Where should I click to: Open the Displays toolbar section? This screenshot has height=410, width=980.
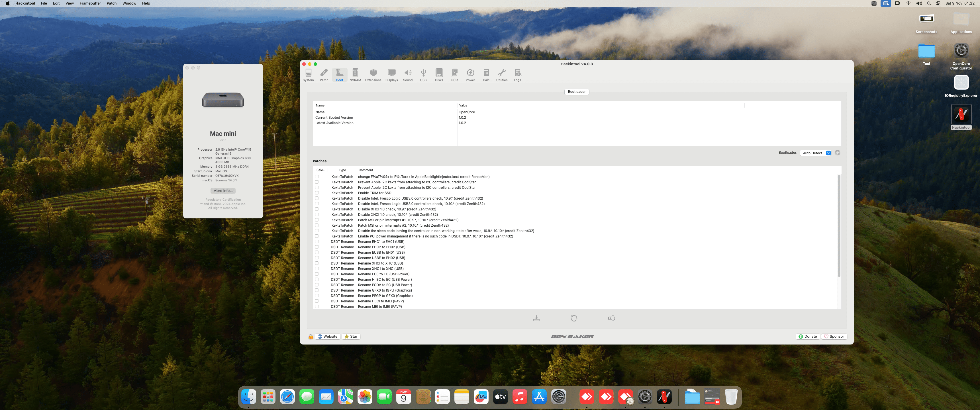click(391, 75)
